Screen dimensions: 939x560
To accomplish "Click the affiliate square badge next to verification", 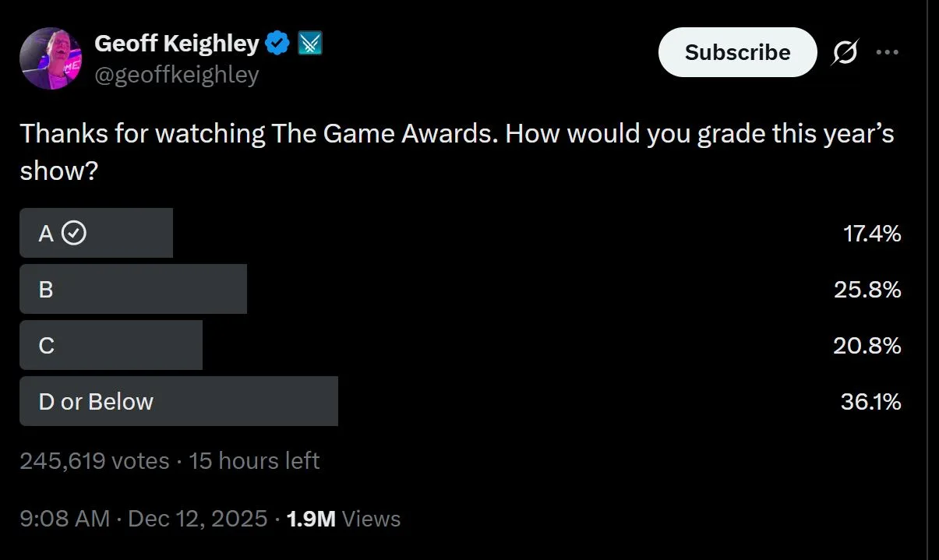I will tap(310, 43).
